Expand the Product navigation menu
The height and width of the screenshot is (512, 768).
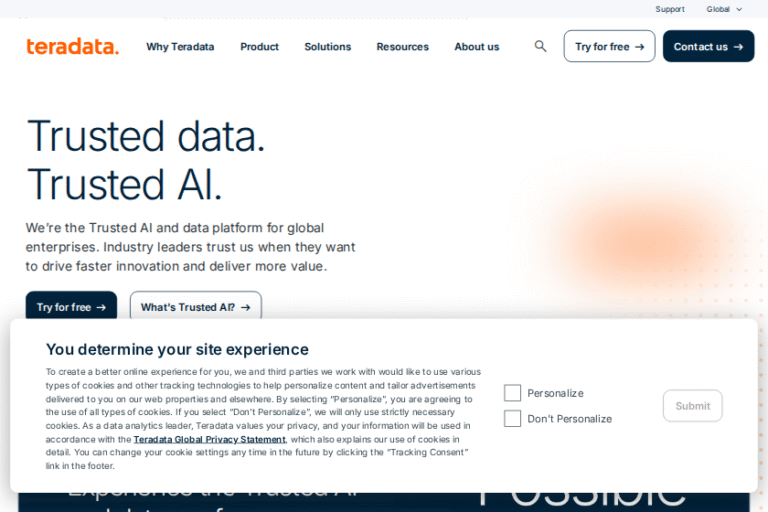tap(259, 47)
